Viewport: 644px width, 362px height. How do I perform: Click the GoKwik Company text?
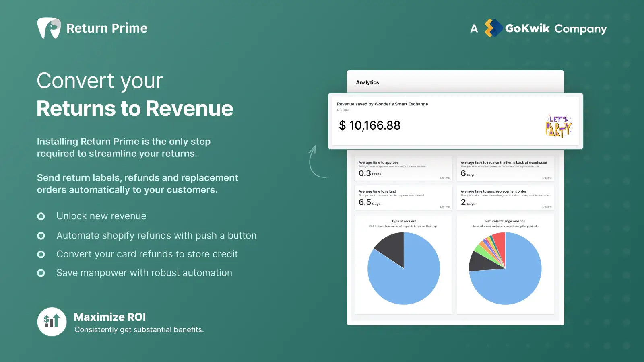point(555,29)
